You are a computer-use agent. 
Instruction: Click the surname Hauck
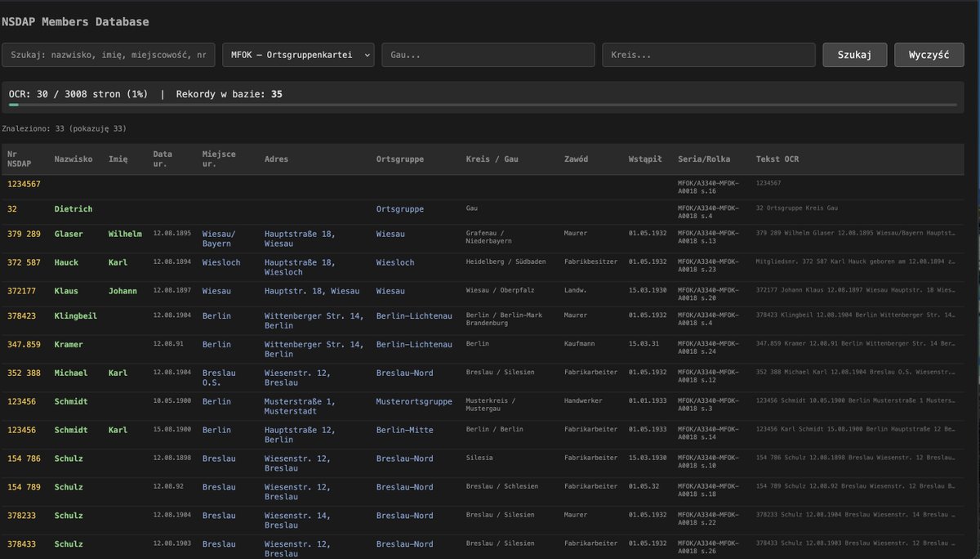point(66,262)
